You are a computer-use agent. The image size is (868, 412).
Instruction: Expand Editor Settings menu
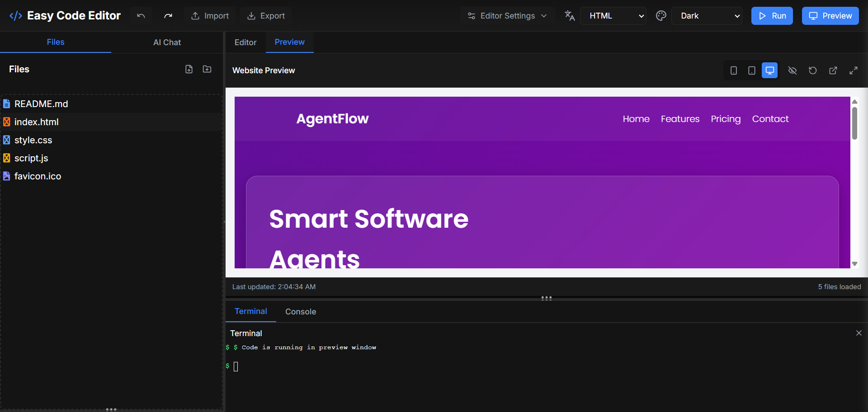coord(507,16)
